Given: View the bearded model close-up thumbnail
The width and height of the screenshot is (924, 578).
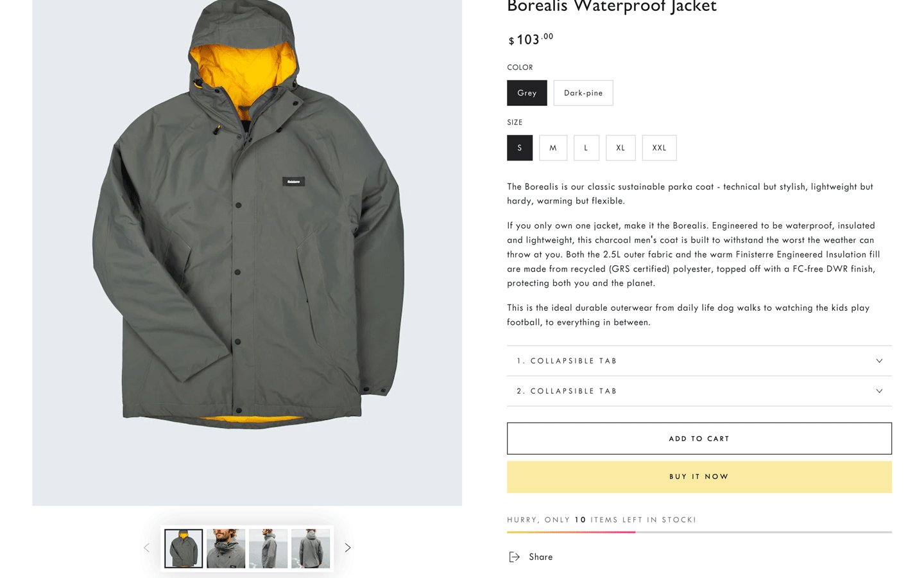Looking at the screenshot, I should 226,548.
